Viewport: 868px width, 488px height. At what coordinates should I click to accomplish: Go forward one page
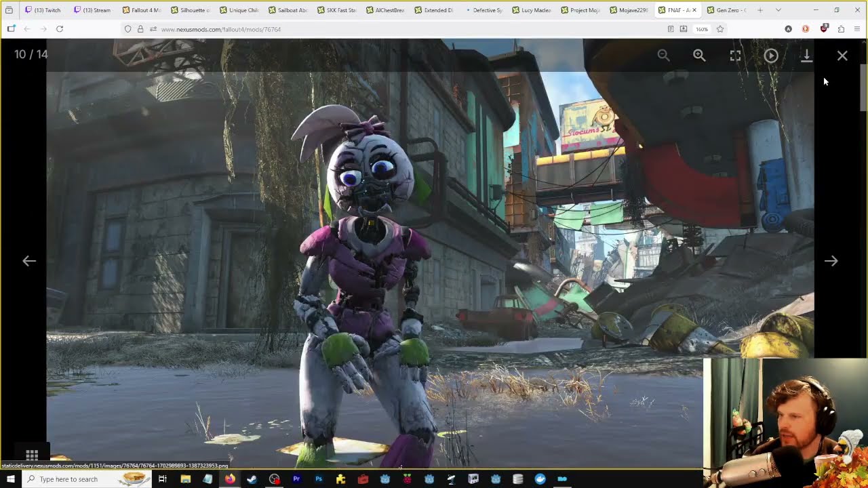pyautogui.click(x=43, y=29)
